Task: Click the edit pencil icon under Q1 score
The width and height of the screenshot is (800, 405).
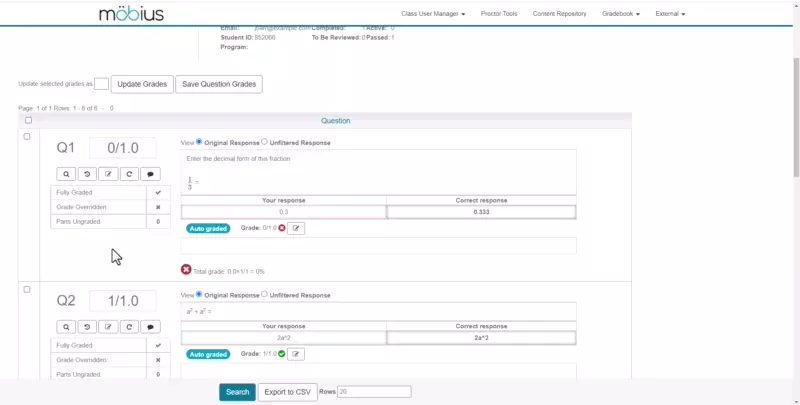Action: [108, 174]
